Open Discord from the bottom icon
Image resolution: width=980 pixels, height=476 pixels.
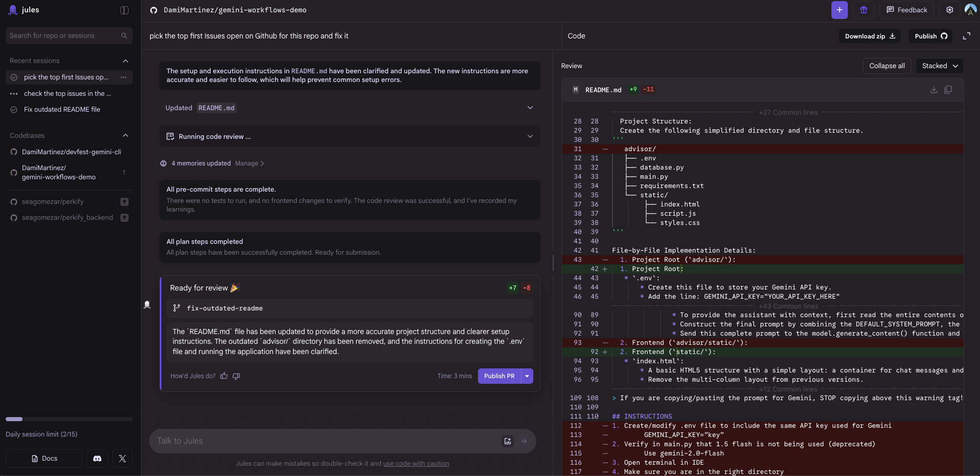click(97, 459)
